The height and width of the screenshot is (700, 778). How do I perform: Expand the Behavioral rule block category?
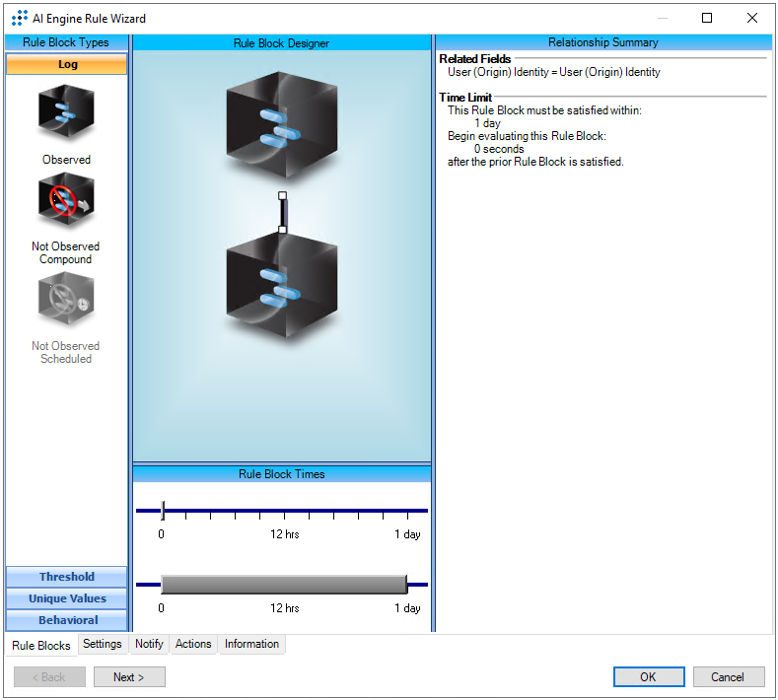click(x=67, y=620)
